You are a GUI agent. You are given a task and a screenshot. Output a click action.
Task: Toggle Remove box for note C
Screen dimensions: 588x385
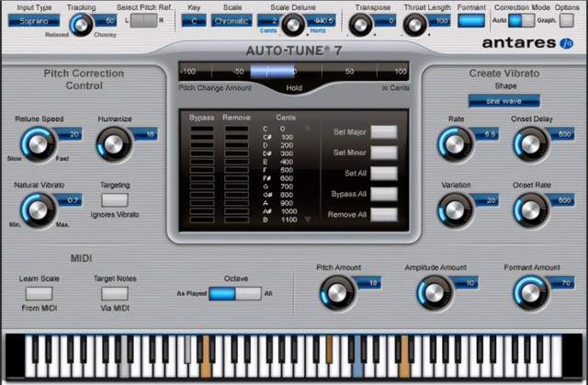(237, 129)
